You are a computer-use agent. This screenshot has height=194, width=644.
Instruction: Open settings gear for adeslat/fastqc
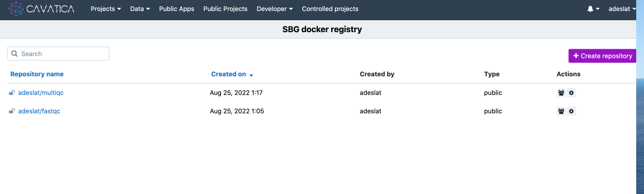coord(571,111)
